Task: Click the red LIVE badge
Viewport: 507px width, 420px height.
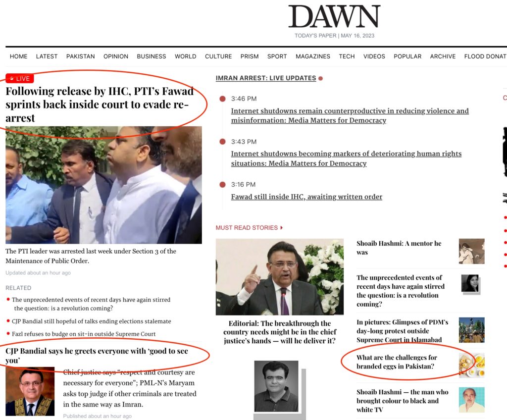Action: (x=20, y=78)
